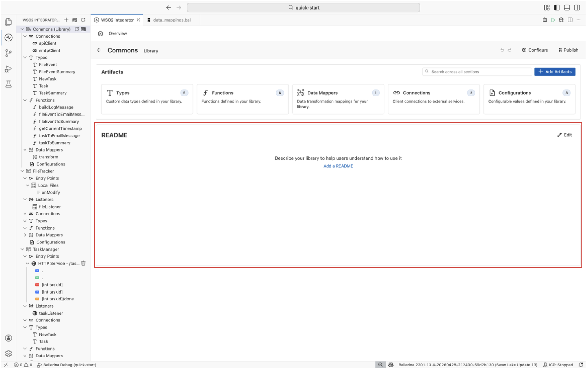The image size is (588, 371).
Task: Collapse the Commons Types node
Action: pyautogui.click(x=25, y=58)
